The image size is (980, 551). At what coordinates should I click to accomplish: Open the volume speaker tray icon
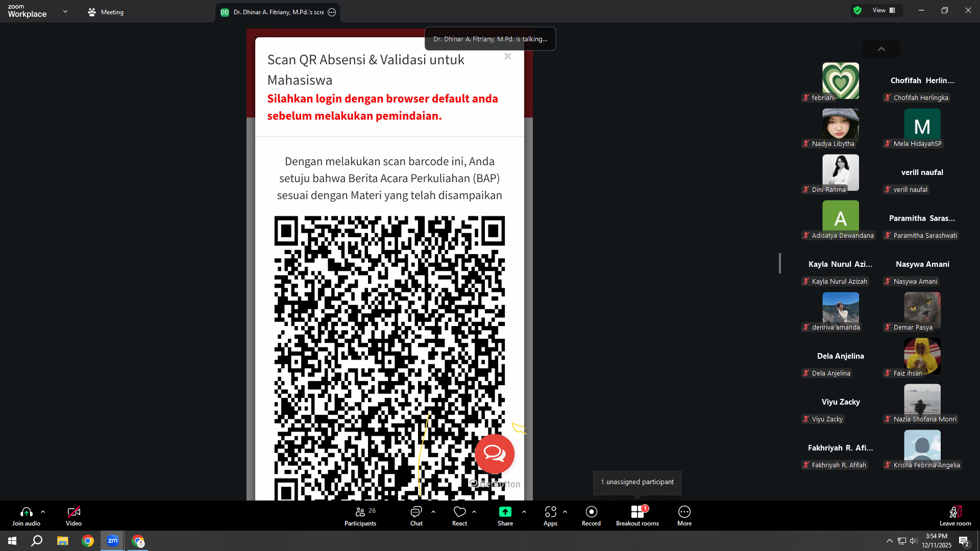[914, 541]
